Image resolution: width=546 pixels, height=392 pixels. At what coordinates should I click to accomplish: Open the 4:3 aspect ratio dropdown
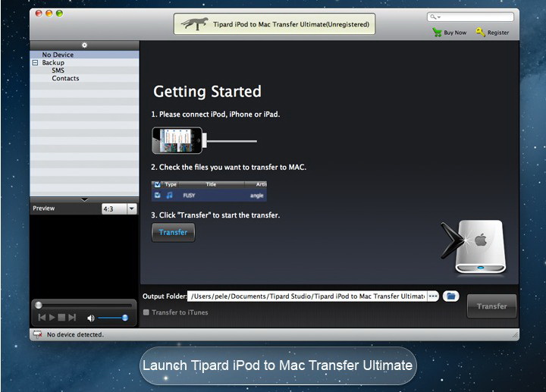[x=132, y=209]
